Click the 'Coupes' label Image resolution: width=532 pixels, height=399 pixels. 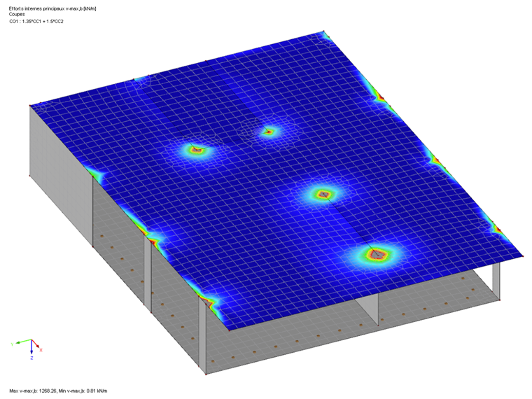tap(17, 15)
